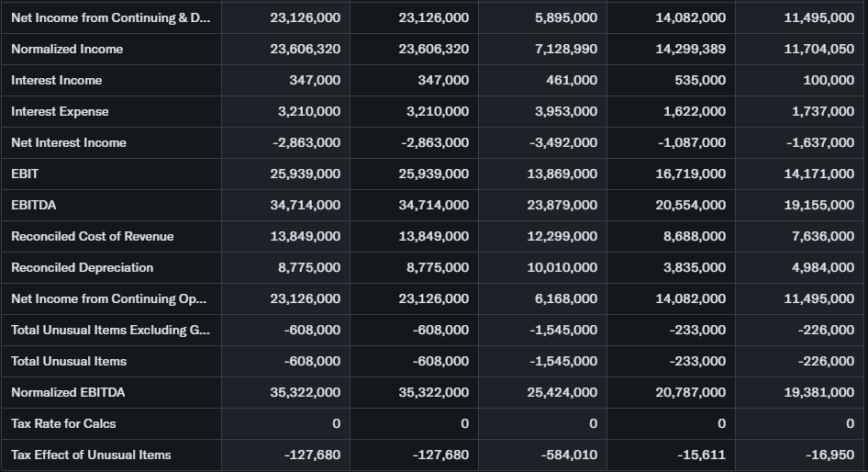The height and width of the screenshot is (472, 868).
Task: Click the EBIT row label
Action: [25, 174]
